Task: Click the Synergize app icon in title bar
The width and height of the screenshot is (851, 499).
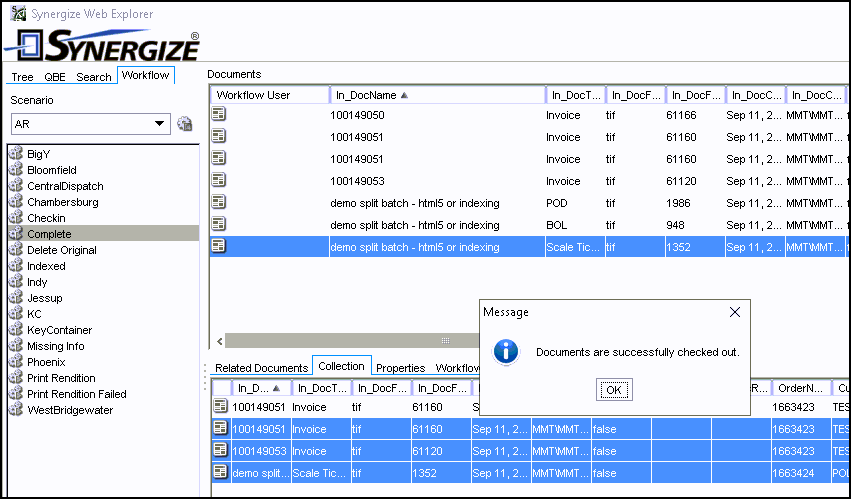Action: [18, 14]
